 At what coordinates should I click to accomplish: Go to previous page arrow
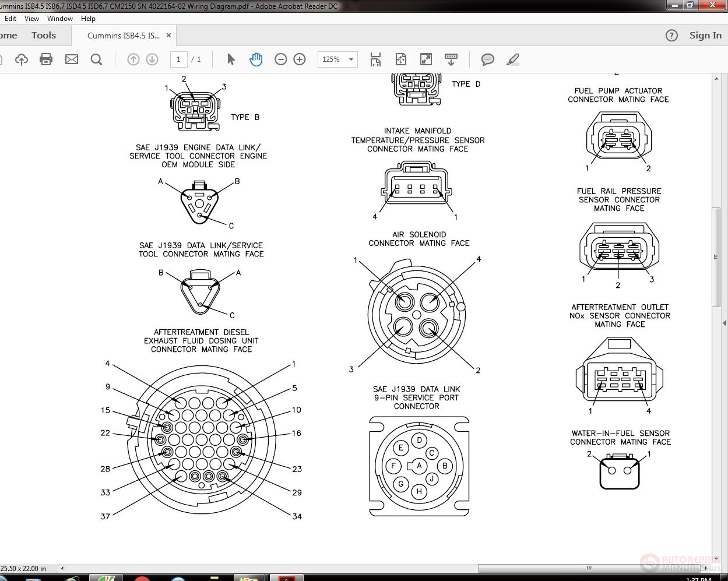(133, 59)
